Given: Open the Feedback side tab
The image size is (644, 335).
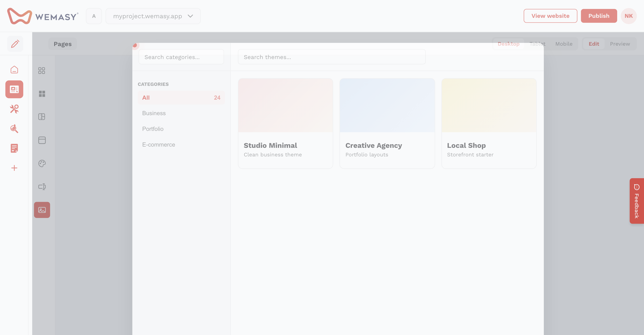Looking at the screenshot, I should pos(636,201).
